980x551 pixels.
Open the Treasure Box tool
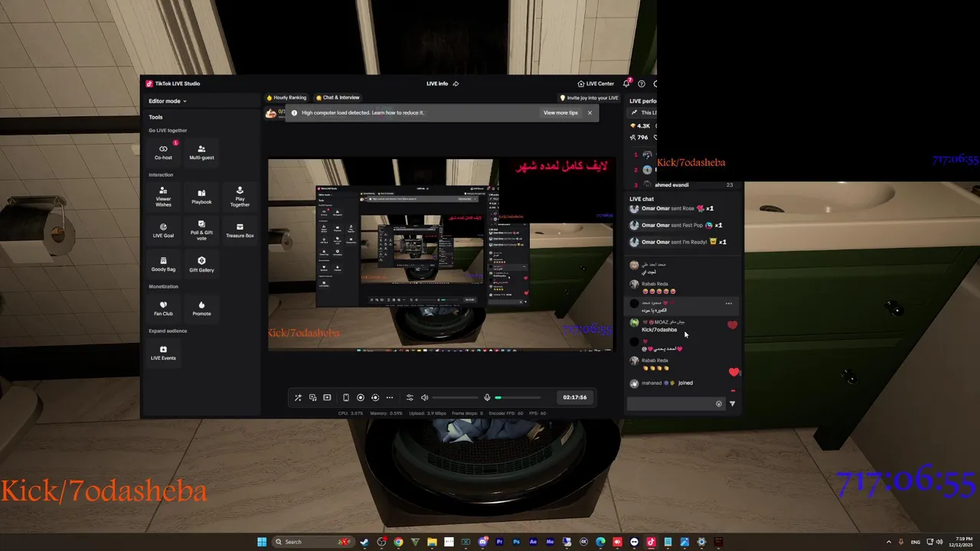click(x=240, y=230)
